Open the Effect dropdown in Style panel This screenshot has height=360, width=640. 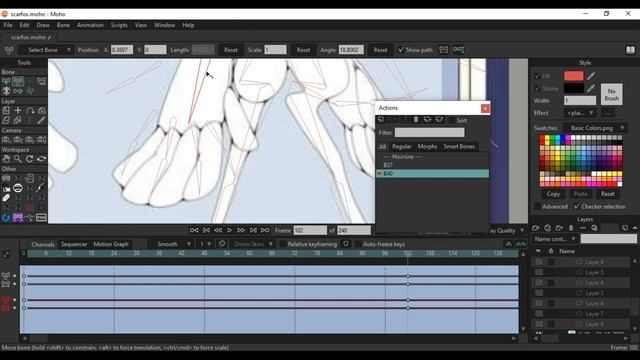[x=580, y=113]
